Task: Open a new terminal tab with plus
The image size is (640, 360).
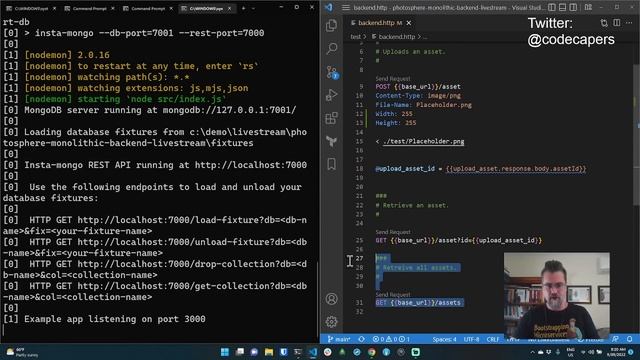Action: coord(243,8)
